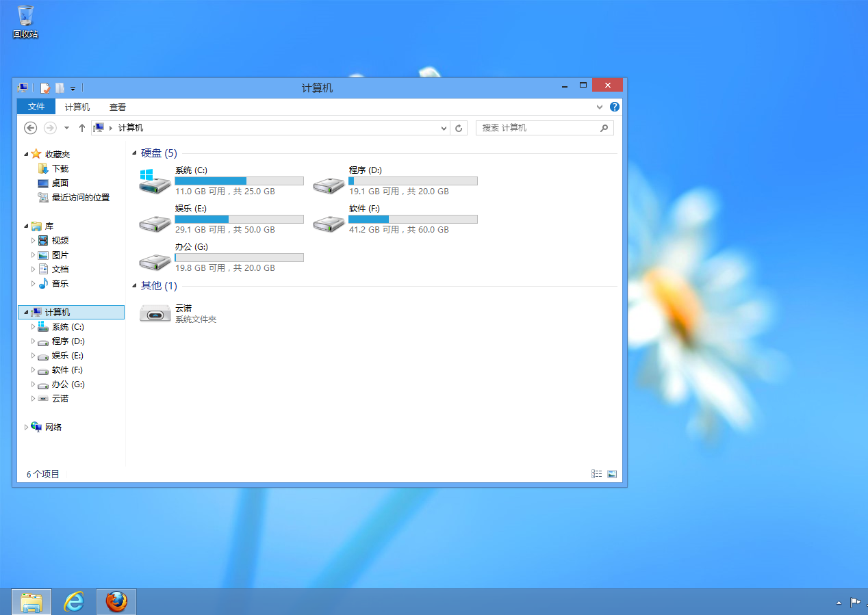Screen dimensions: 868x615
Task: Click text 19.1 GB 可用 , 共 20.0 GB
Action: coord(398,192)
